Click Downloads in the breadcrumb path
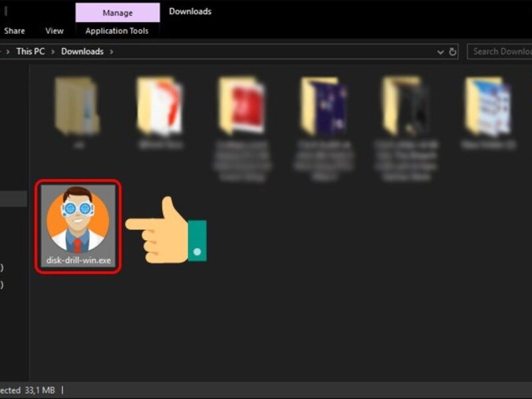This screenshot has height=399, width=532. click(82, 51)
